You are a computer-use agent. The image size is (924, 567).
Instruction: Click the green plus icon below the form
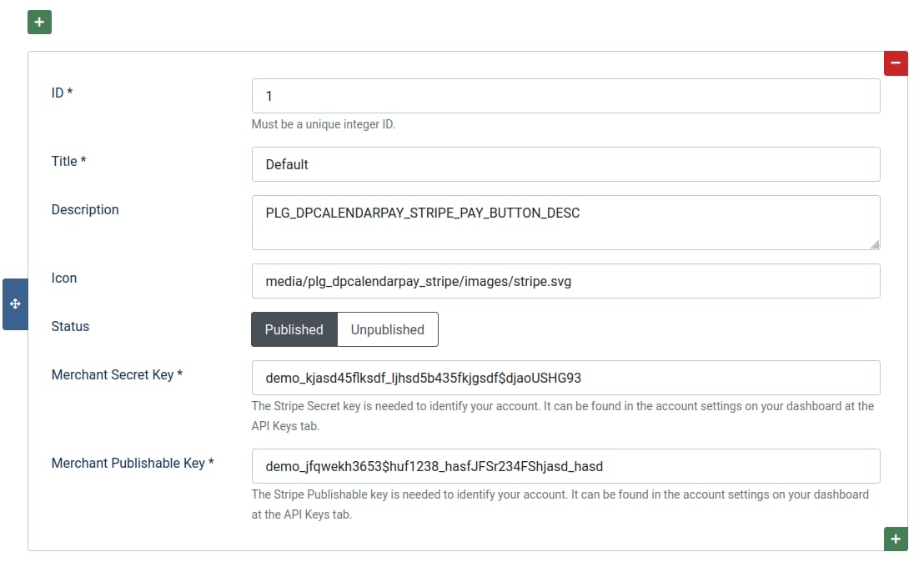tap(896, 539)
